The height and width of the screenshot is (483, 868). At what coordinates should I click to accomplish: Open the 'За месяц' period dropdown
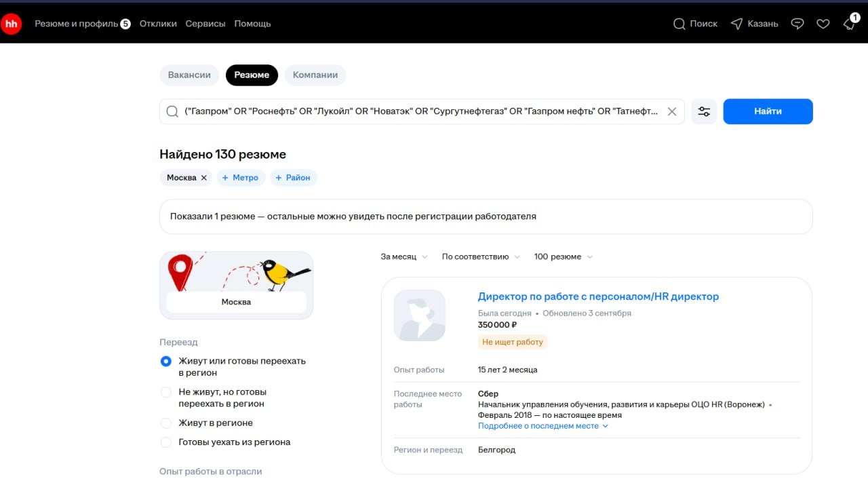point(404,257)
